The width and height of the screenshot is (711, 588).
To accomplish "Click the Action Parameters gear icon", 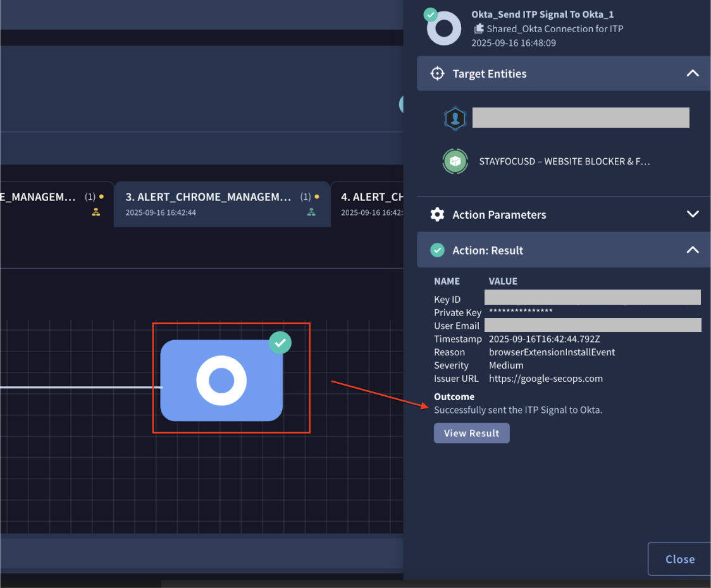I will point(437,214).
